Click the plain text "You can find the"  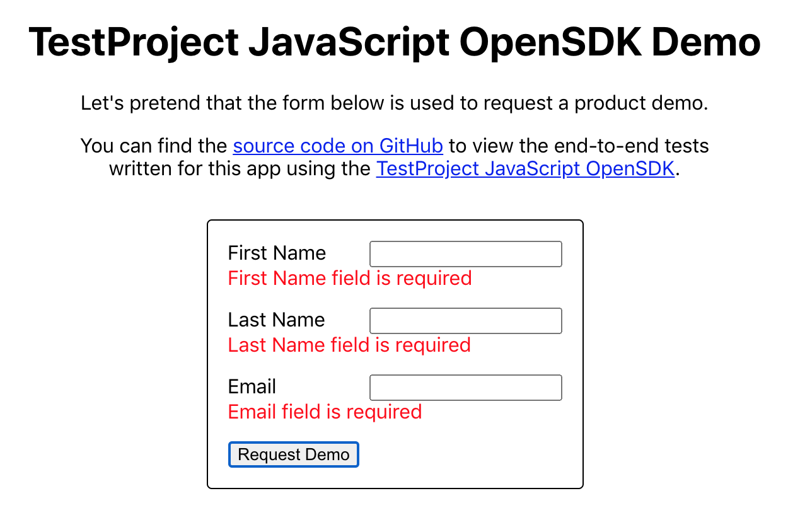(x=154, y=146)
